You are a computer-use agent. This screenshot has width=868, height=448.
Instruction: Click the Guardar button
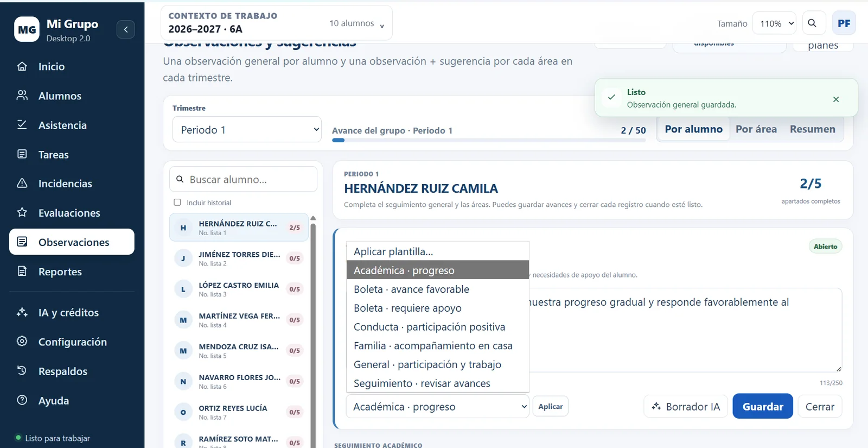tap(763, 406)
